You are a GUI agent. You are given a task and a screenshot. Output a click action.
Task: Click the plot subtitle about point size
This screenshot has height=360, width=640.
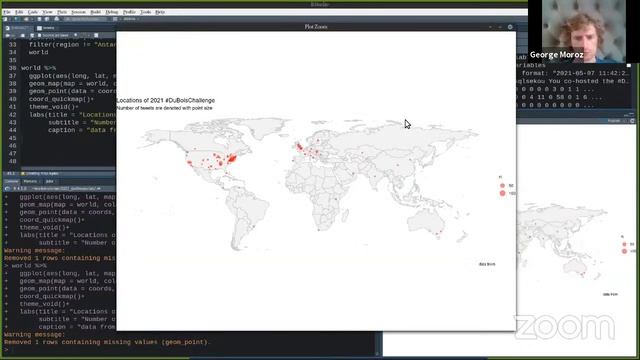pyautogui.click(x=164, y=108)
